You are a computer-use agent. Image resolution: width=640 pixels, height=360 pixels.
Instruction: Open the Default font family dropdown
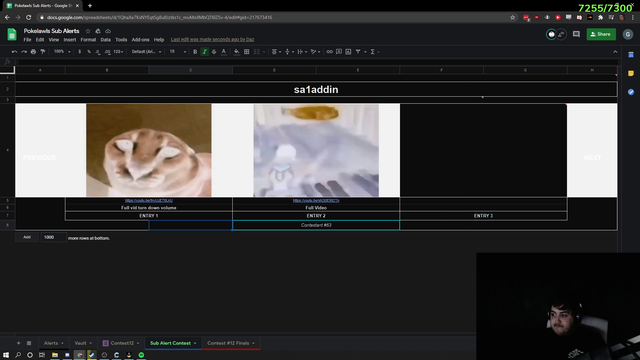point(146,52)
